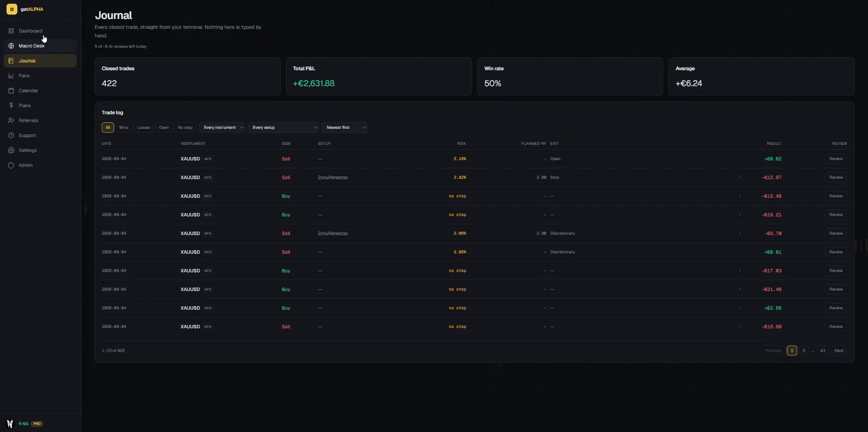Click MT5 badge in first XAUUSD row
This screenshot has height=432, width=868.
(208, 159)
